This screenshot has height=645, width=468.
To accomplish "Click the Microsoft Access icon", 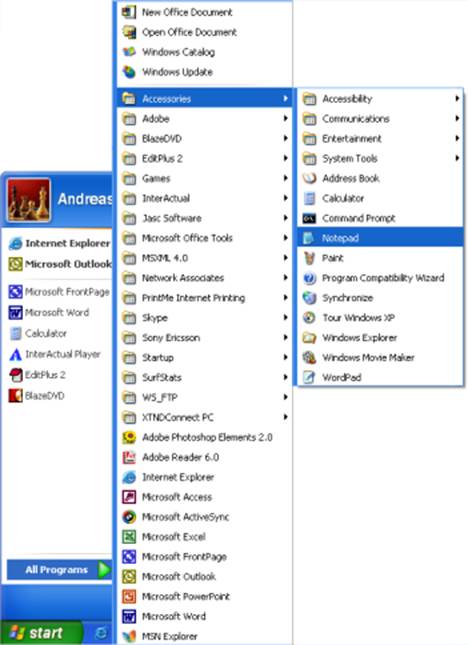I will (x=129, y=497).
